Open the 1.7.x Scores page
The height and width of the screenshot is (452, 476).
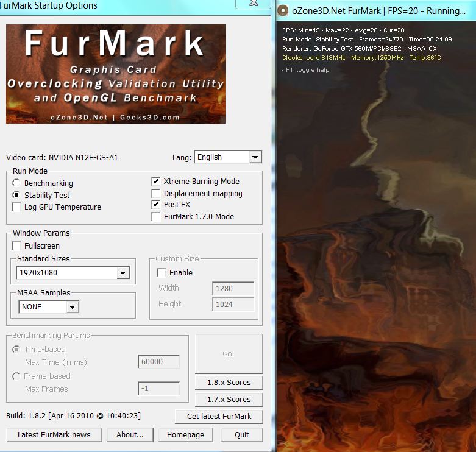229,399
